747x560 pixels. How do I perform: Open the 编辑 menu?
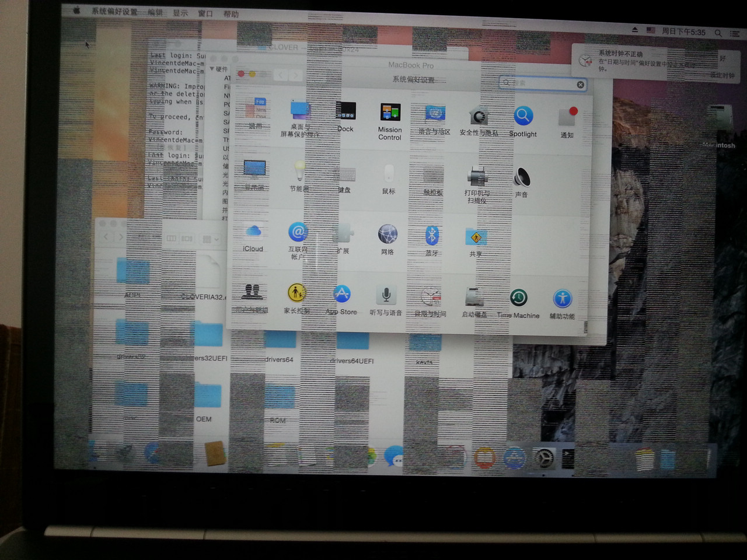click(x=155, y=12)
